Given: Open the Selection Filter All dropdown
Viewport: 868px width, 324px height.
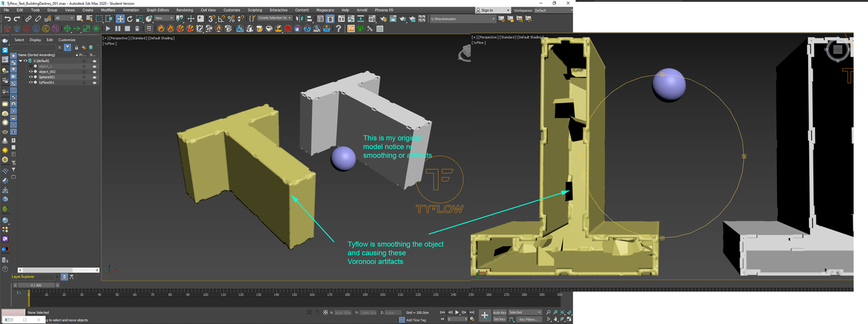Looking at the screenshot, I should (x=65, y=19).
